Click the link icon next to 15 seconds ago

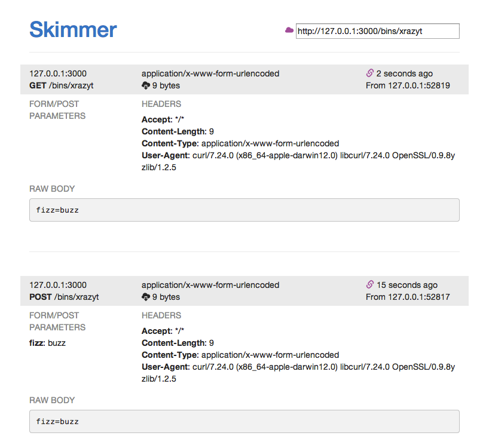click(369, 285)
